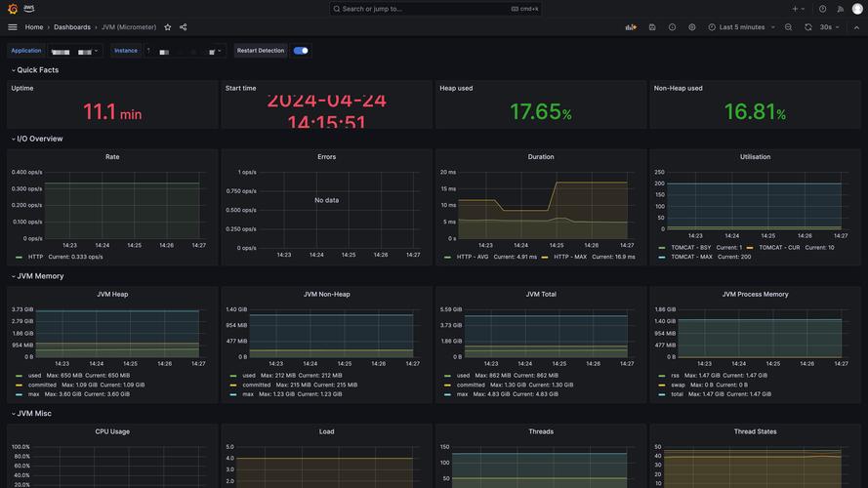
Task: Star the JVM (Micrometer) dashboard
Action: (168, 27)
